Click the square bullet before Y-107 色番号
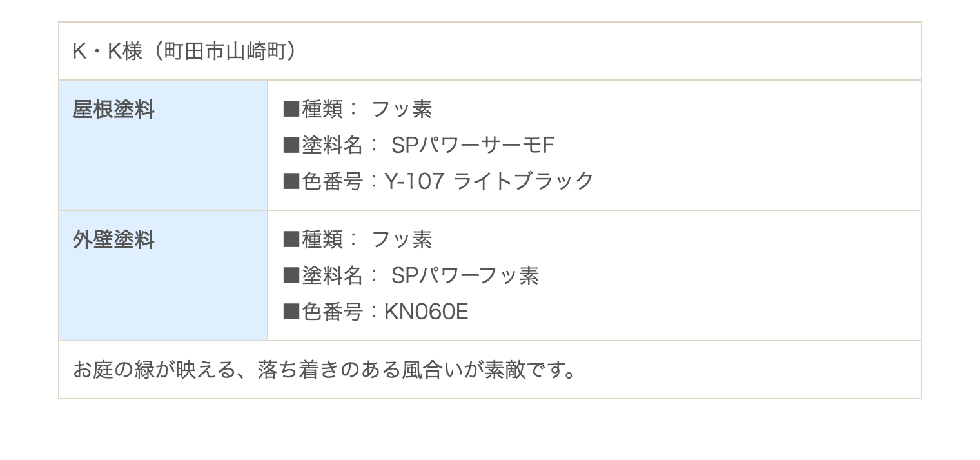The width and height of the screenshot is (980, 460). [292, 181]
